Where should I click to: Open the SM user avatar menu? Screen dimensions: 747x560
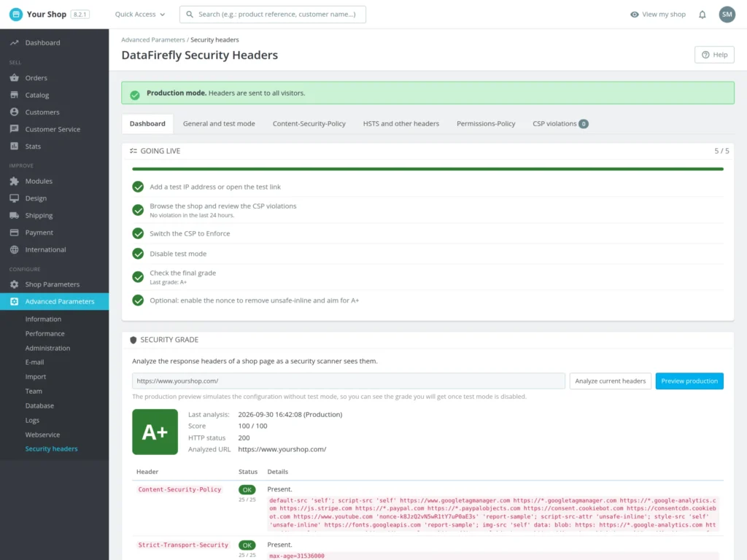pyautogui.click(x=727, y=15)
